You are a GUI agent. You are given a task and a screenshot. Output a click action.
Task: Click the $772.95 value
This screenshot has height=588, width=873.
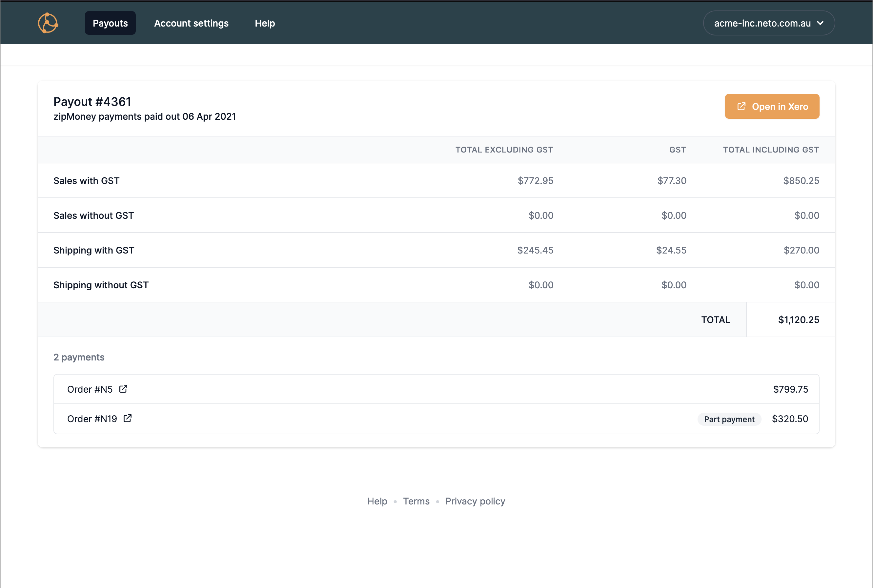(x=536, y=181)
